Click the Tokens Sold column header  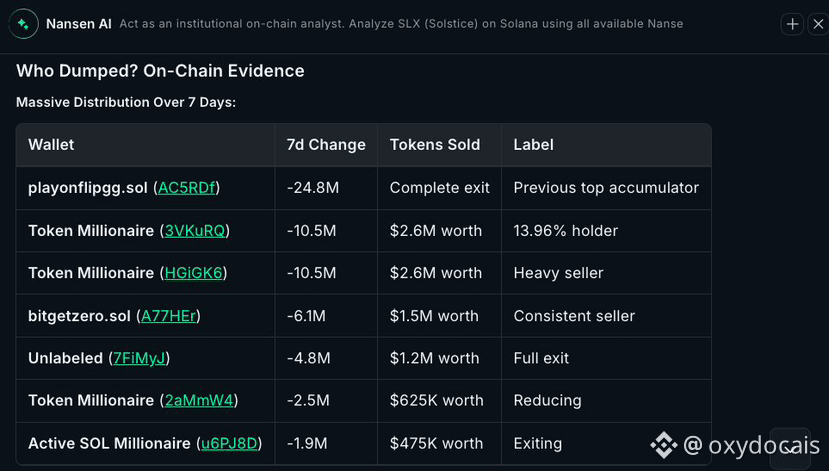pyautogui.click(x=435, y=145)
